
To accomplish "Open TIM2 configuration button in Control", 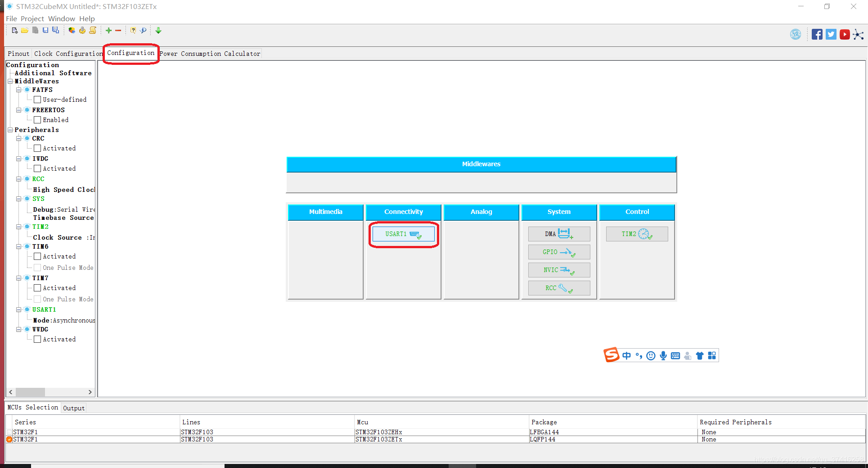I will (x=637, y=234).
